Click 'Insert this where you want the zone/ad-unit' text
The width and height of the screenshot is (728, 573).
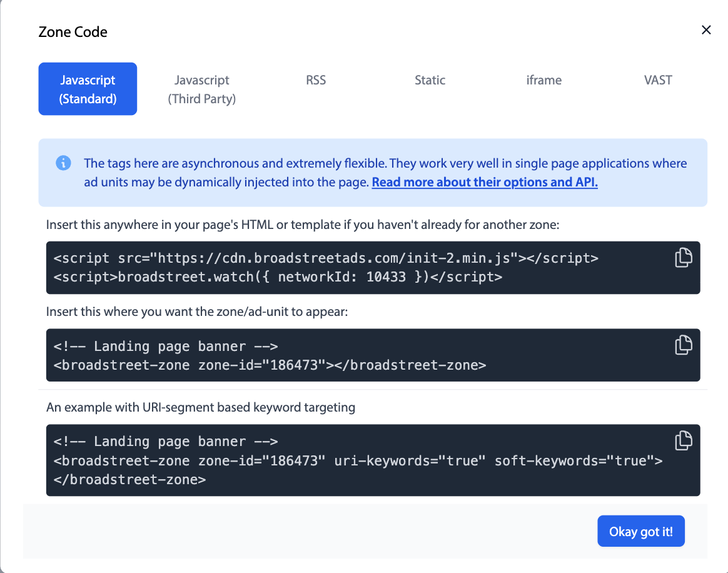(197, 312)
